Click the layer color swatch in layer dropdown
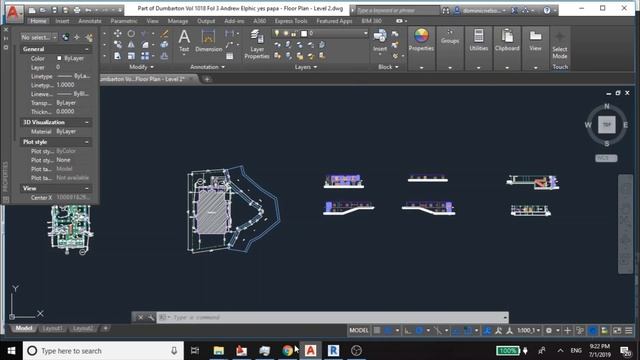640x360 pixels. click(x=304, y=33)
